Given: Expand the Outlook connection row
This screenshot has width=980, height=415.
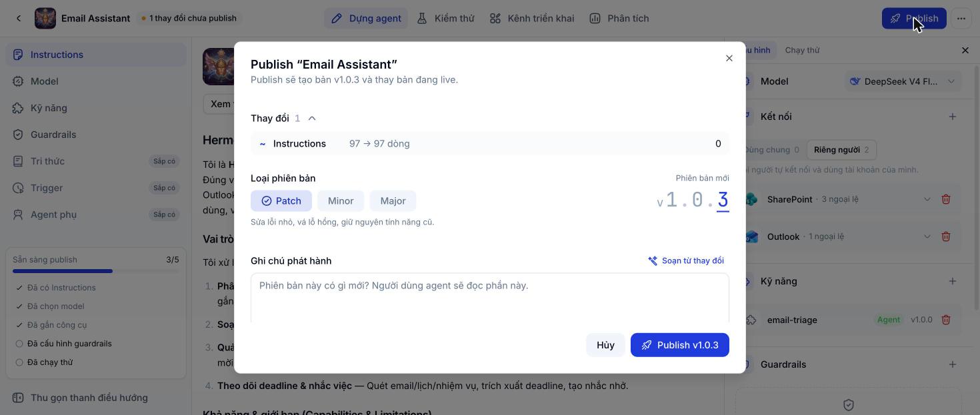Looking at the screenshot, I should pos(927,236).
